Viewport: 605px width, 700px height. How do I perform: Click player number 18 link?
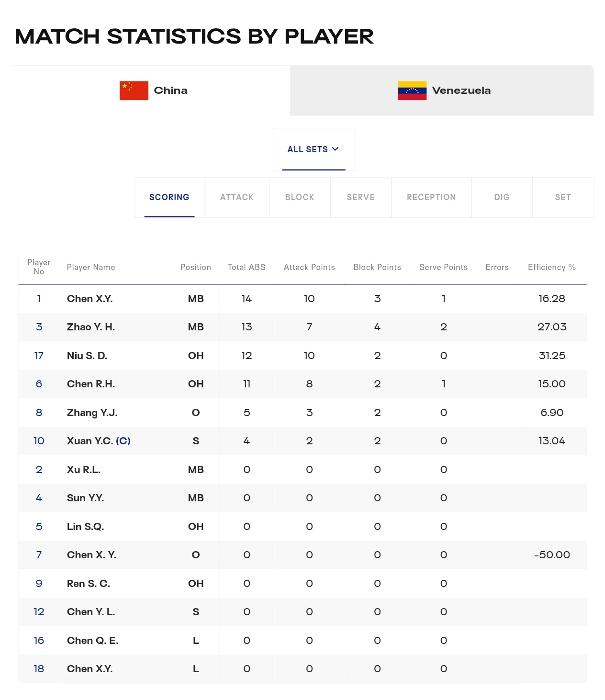[39, 669]
